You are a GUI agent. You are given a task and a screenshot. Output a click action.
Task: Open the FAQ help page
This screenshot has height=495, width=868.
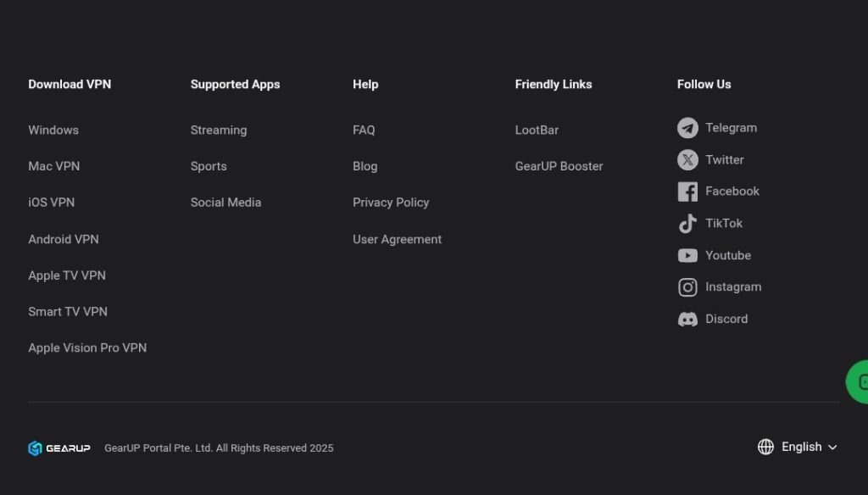click(364, 130)
